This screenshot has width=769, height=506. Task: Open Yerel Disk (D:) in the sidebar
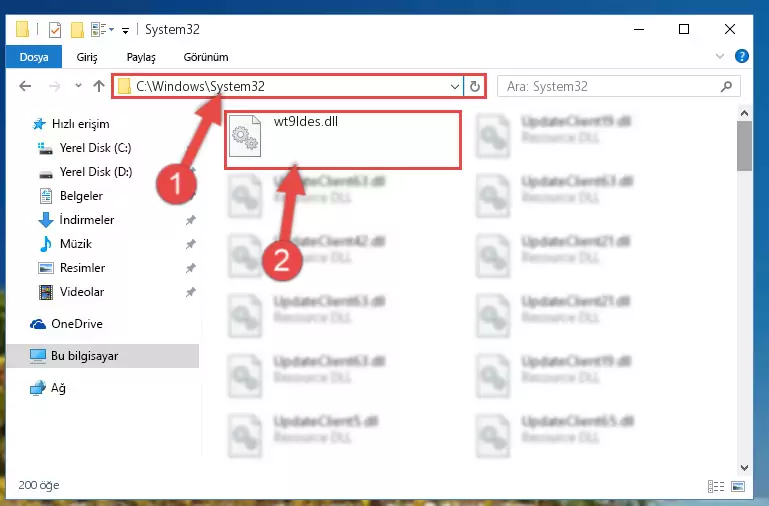84,172
